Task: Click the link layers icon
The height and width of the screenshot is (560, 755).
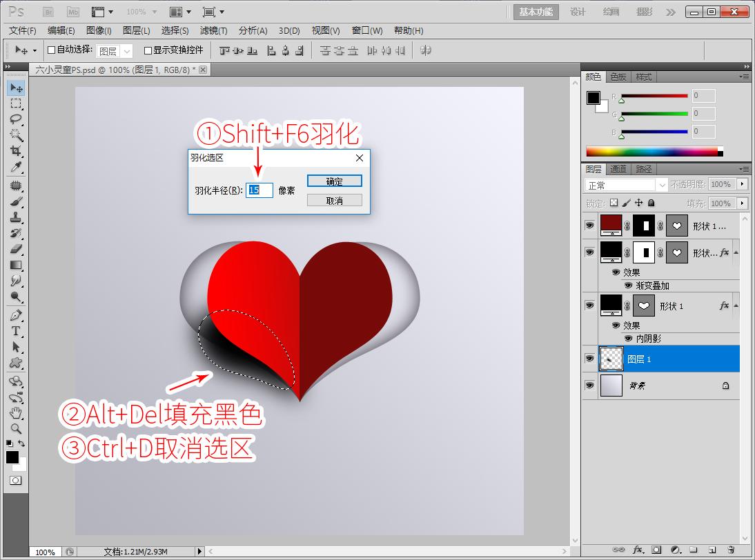Action: [x=618, y=550]
